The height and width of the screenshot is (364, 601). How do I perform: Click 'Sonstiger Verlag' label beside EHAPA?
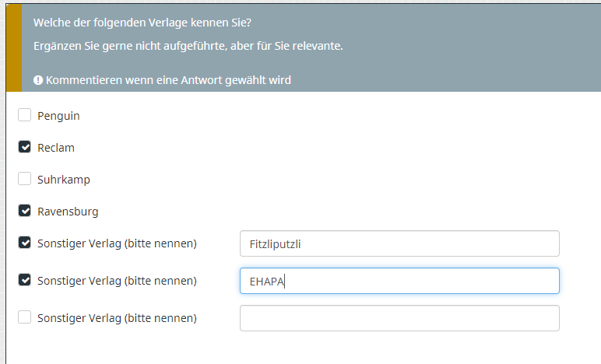pos(117,281)
